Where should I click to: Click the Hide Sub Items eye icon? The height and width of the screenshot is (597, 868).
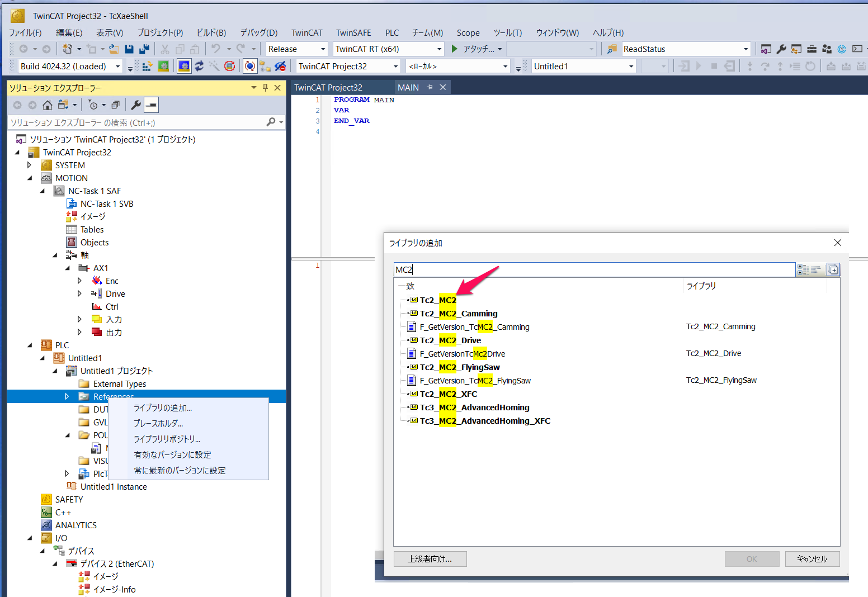(280, 67)
